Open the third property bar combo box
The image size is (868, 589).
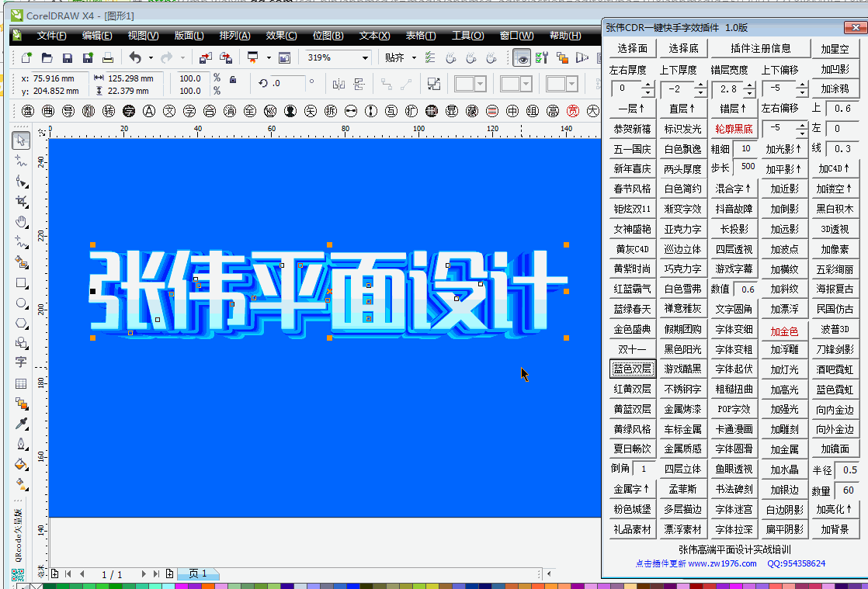(561, 84)
